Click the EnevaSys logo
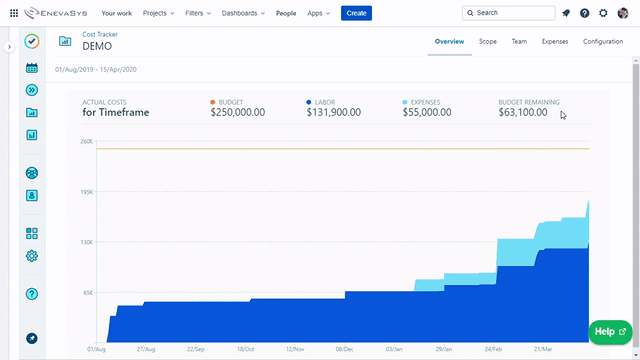Image resolution: width=640 pixels, height=360 pixels. [56, 13]
